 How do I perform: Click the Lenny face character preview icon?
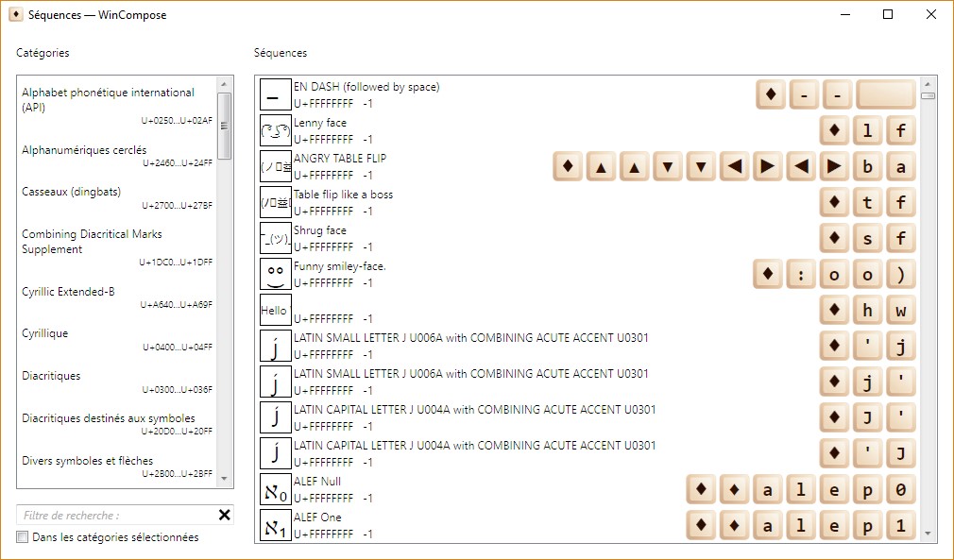tap(275, 130)
